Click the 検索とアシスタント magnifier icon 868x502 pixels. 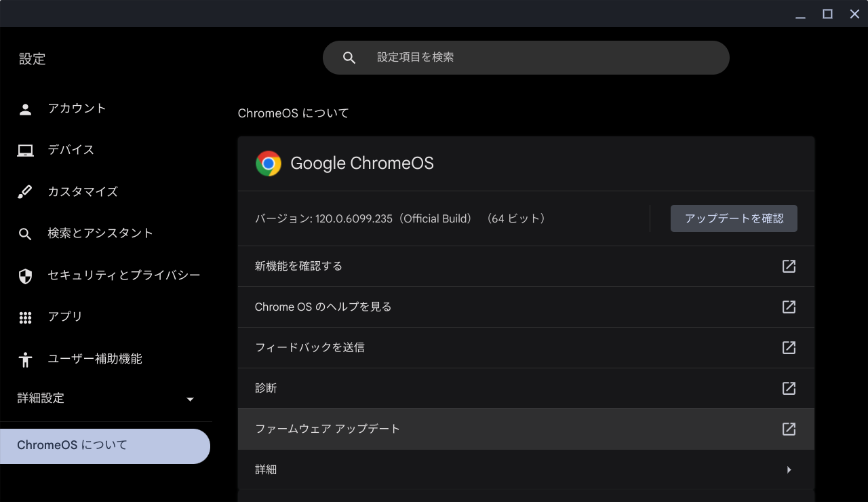25,233
